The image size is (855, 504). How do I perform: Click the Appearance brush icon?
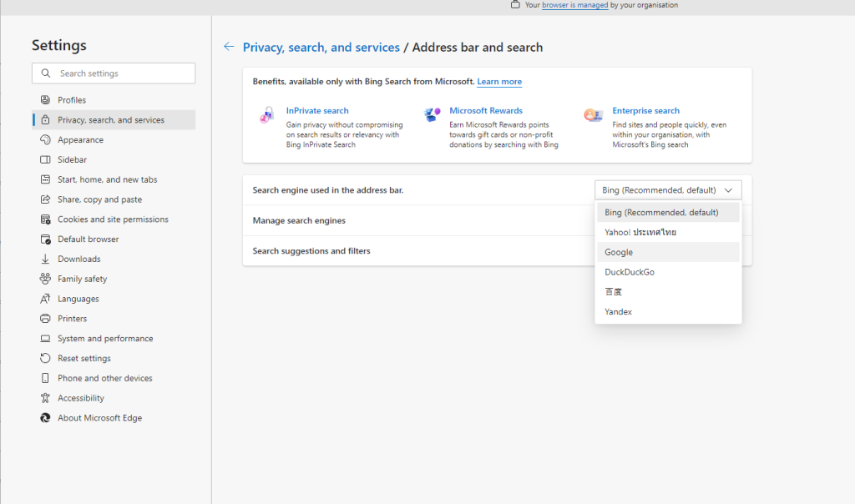pyautogui.click(x=43, y=139)
